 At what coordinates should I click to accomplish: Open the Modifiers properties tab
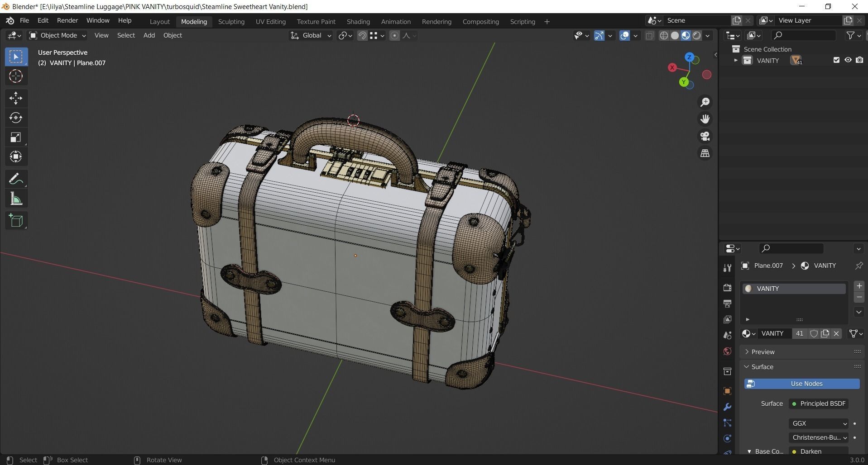click(727, 407)
